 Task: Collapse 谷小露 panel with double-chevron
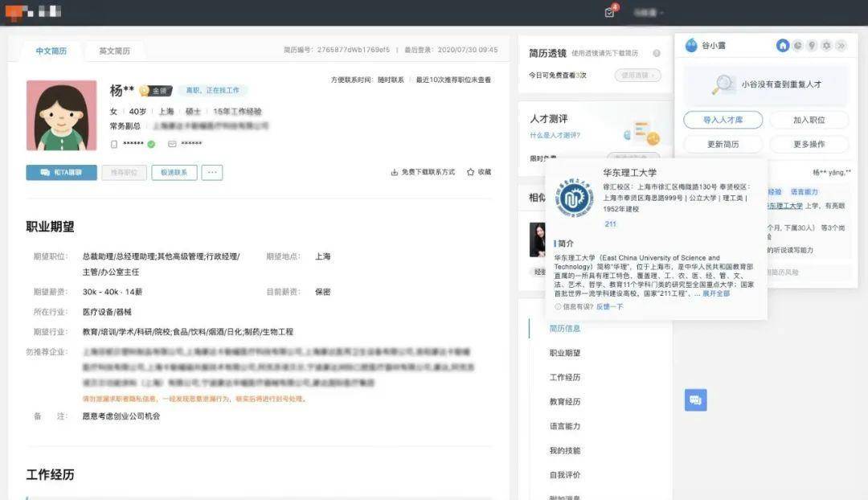pos(841,46)
